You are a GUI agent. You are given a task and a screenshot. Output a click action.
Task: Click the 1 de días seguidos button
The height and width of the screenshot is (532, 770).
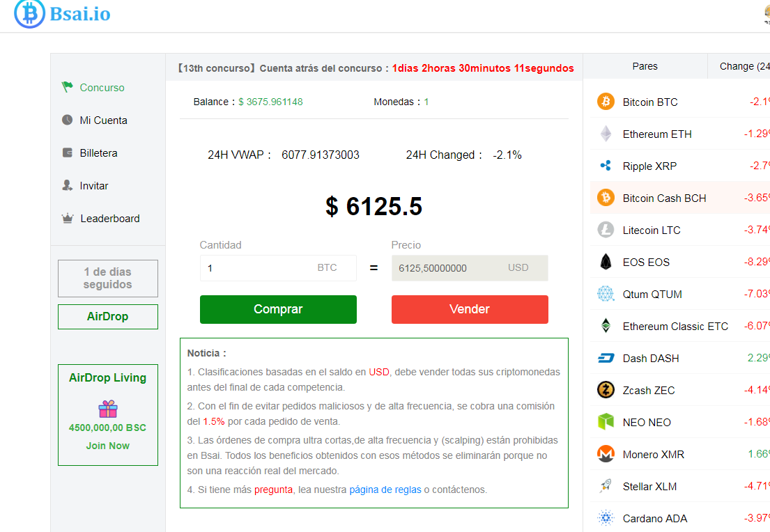click(x=107, y=279)
